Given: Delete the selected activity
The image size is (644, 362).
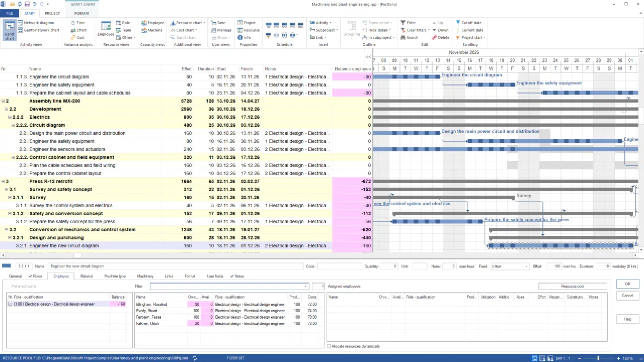Looking at the screenshot, I should click(440, 38).
